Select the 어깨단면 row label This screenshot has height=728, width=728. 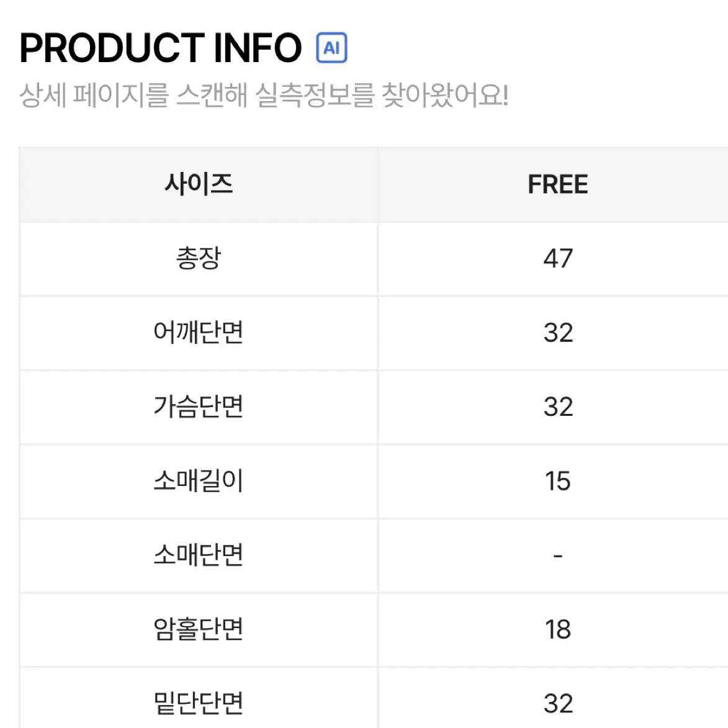pos(199,333)
